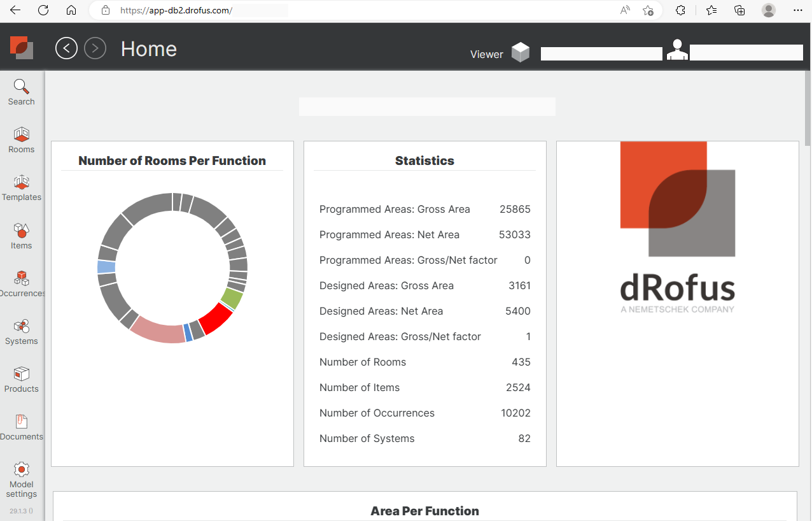Click the forward navigation arrow
This screenshot has width=812, height=521.
click(95, 48)
